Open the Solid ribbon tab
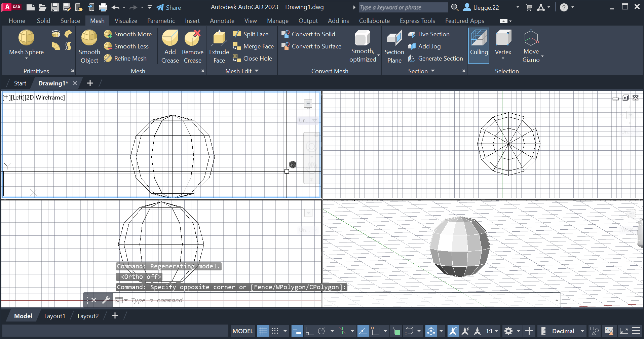Image resolution: width=644 pixels, height=339 pixels. [x=43, y=21]
